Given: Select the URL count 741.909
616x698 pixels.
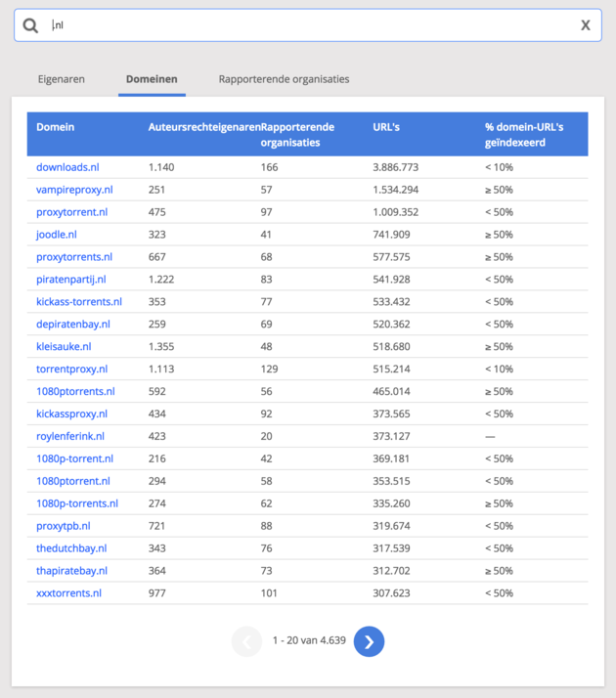Looking at the screenshot, I should (x=391, y=235).
